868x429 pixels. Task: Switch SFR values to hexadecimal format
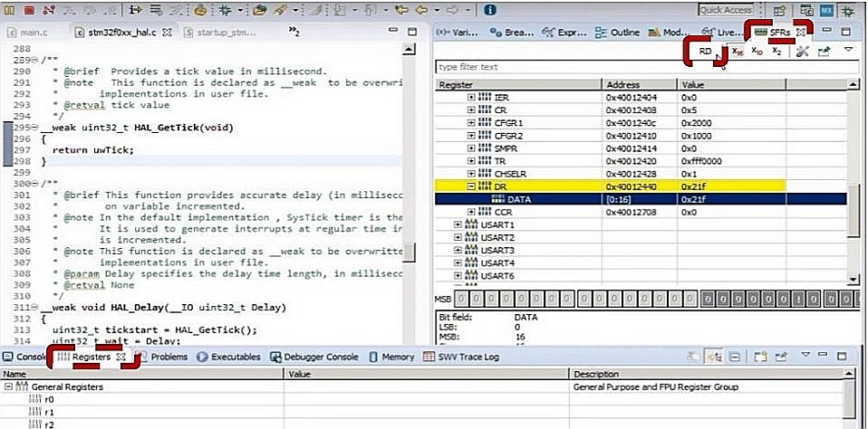(738, 52)
